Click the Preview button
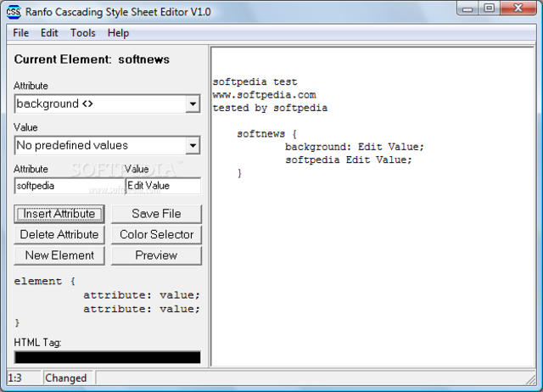The width and height of the screenshot is (543, 392). pos(156,255)
